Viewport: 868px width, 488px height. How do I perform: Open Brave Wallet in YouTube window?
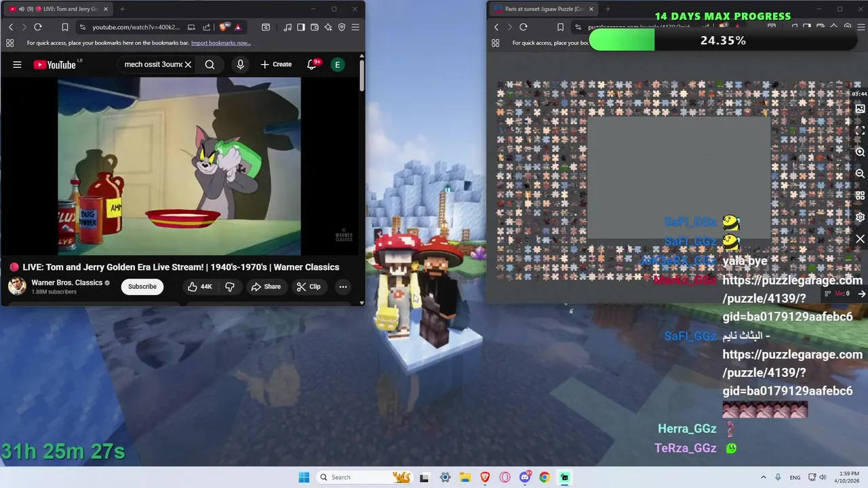coord(315,27)
